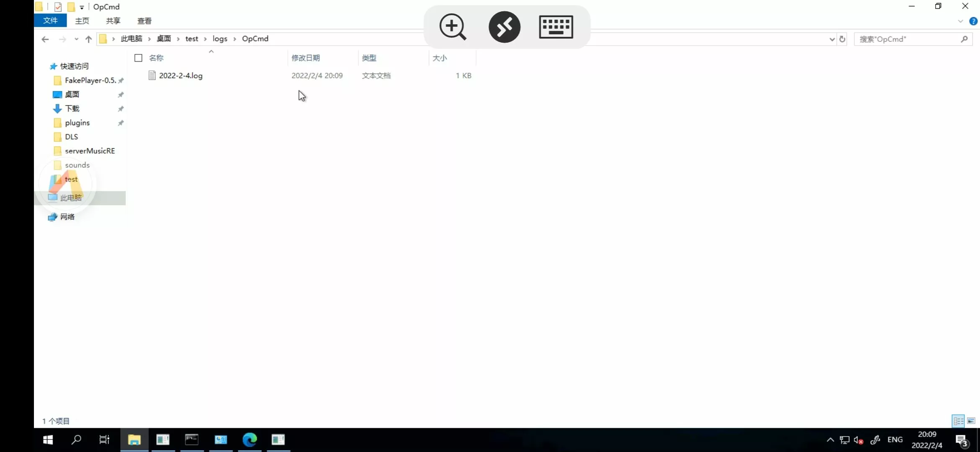Image resolution: width=980 pixels, height=452 pixels.
Task: Open sounds folder in sidebar
Action: [x=77, y=165]
